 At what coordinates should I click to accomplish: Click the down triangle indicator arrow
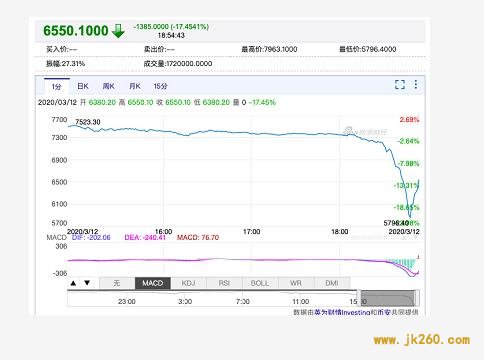(87, 283)
